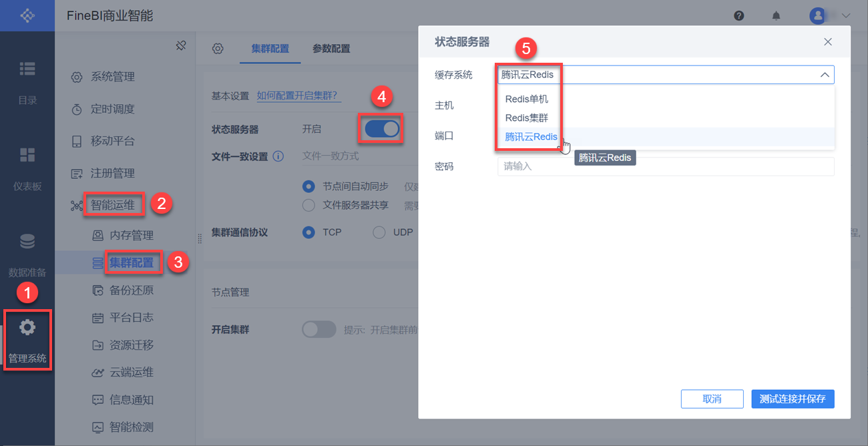Expand the user account menu chevron
Viewport: 868px width, 446px height.
click(x=847, y=15)
